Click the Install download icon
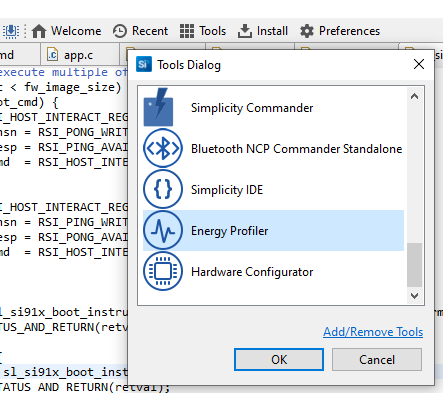Image resolution: width=443 pixels, height=393 pixels. coord(245,31)
